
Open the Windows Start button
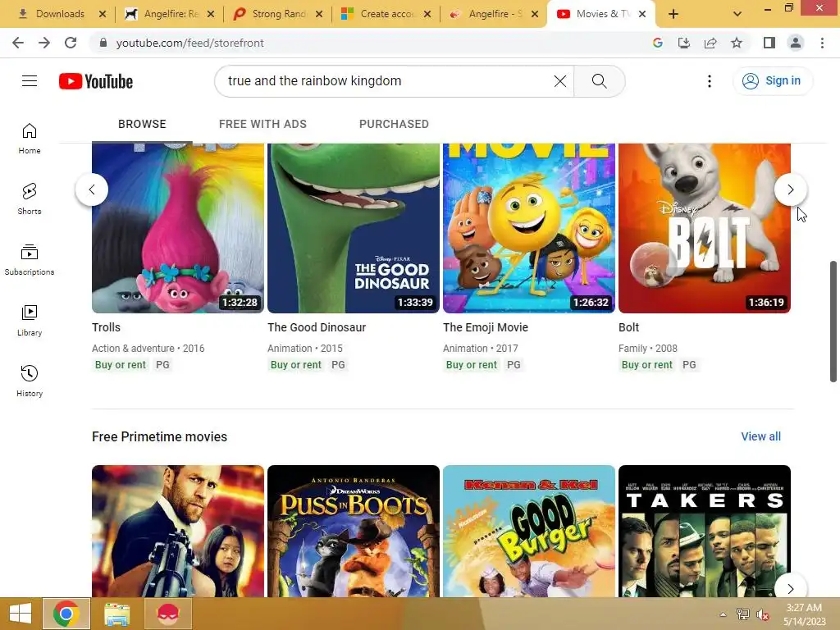21,614
